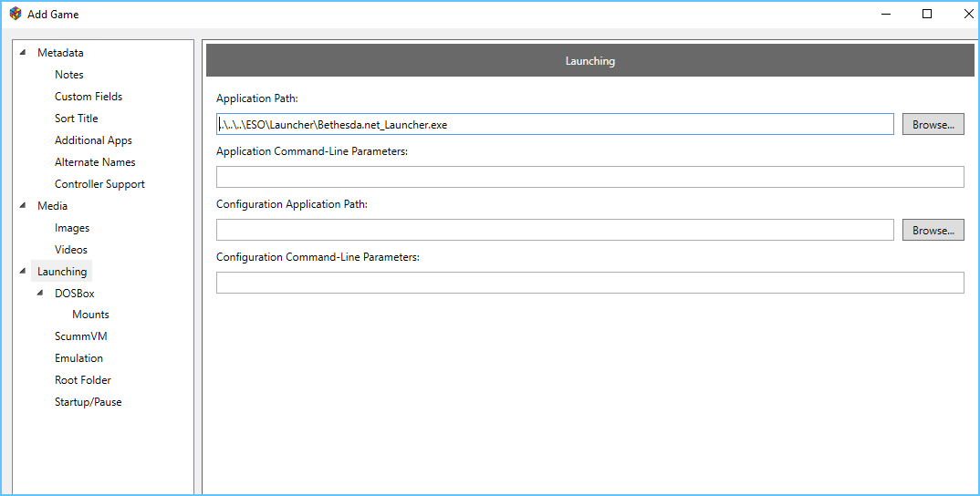Click the LaunchBox cube icon in title bar

coord(15,14)
